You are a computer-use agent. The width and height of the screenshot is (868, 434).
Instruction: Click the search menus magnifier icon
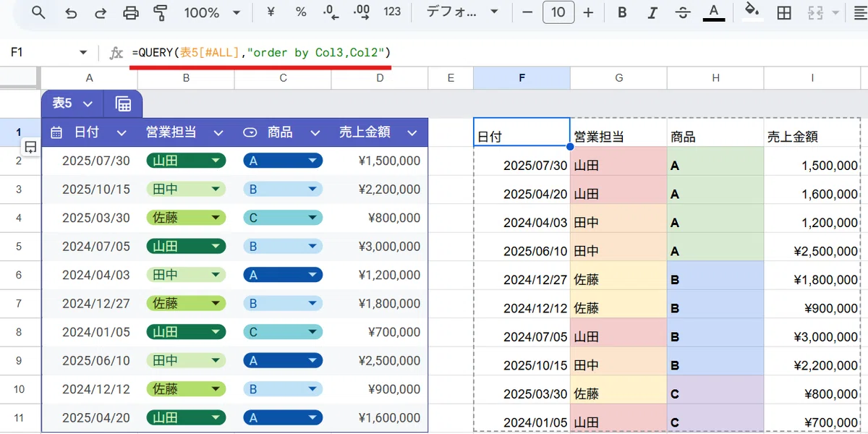(39, 13)
